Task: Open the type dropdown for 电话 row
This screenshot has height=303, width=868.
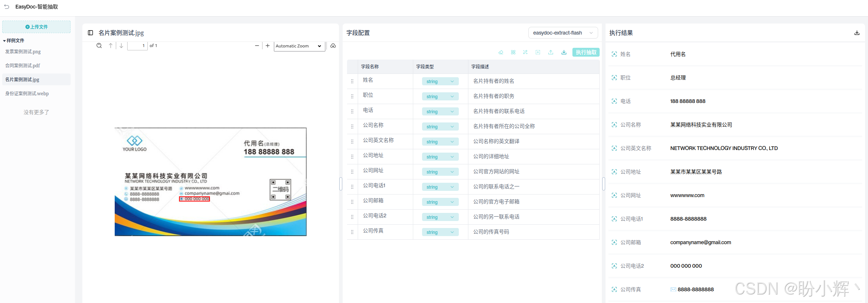Action: (x=440, y=111)
